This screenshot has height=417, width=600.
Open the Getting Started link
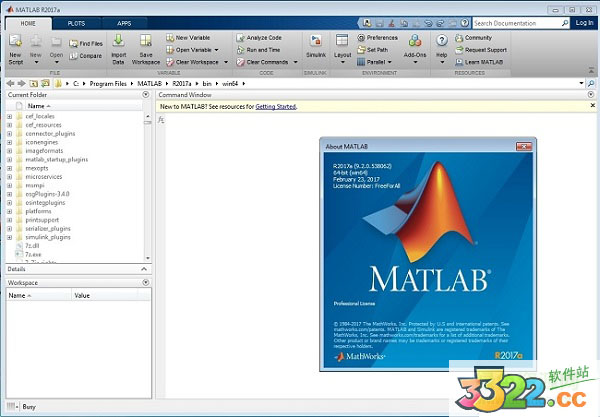(276, 107)
